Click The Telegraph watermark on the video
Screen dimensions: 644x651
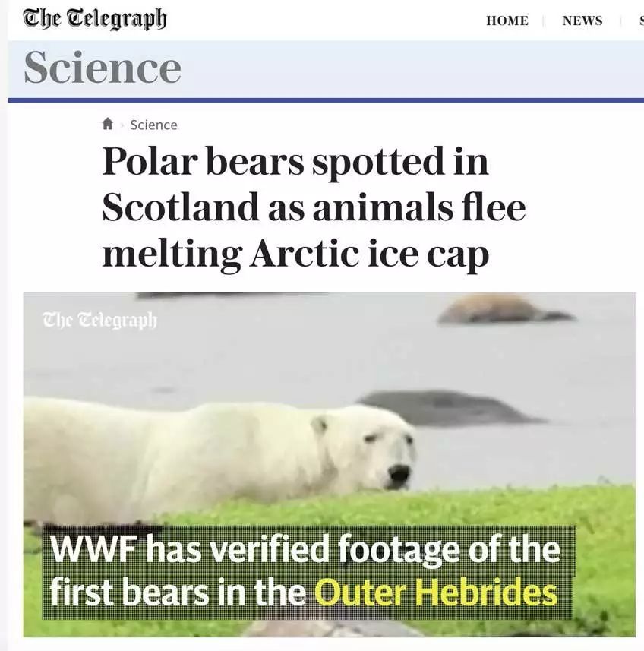click(99, 321)
